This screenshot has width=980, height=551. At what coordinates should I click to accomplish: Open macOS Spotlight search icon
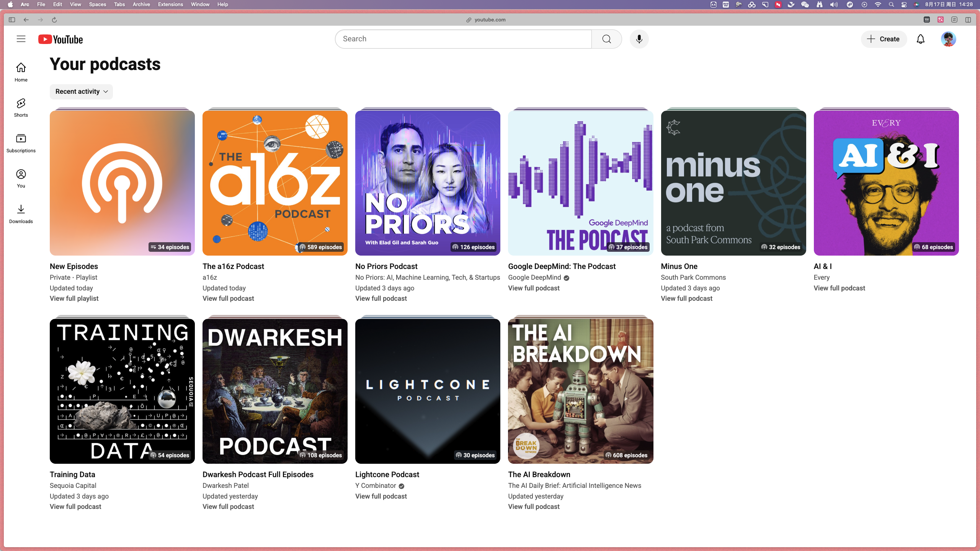[x=891, y=5]
